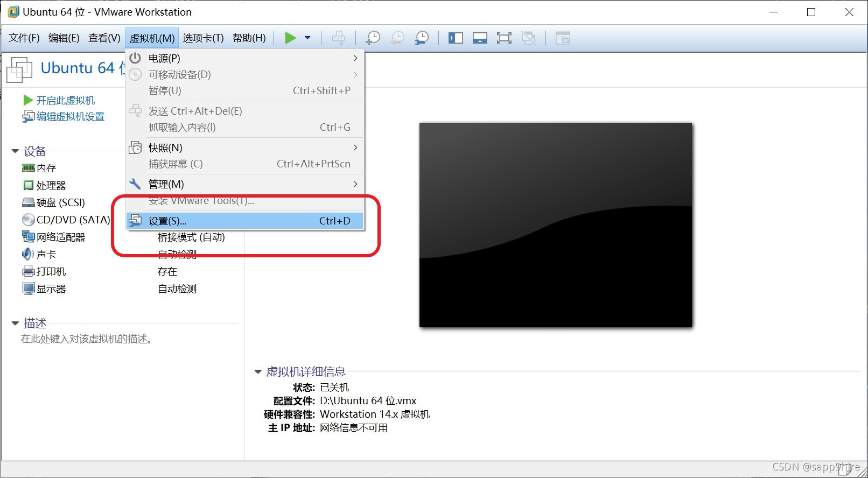The image size is (868, 478).
Task: Click the revert to snapshot toolbar icon
Action: coord(397,38)
